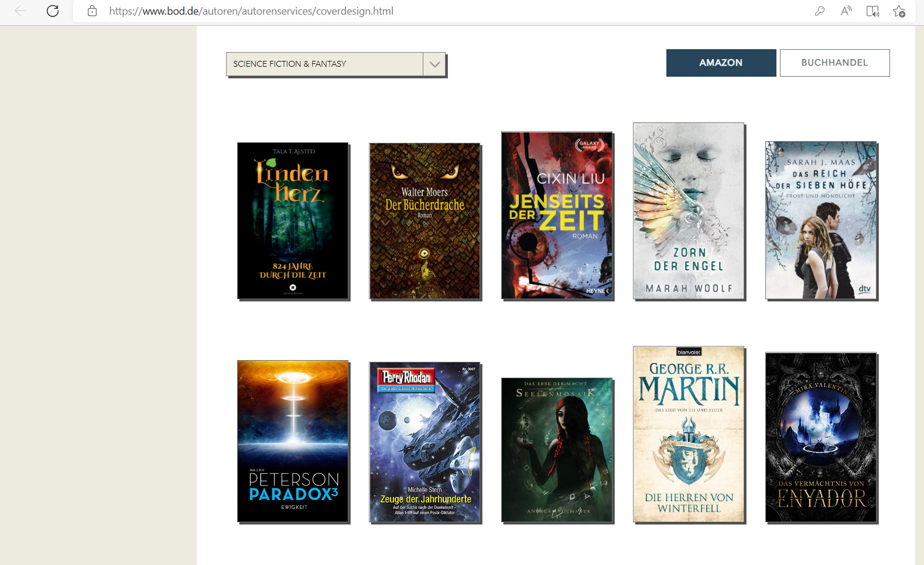
Task: Open Peterson Paradox 3 book cover
Action: click(x=293, y=441)
